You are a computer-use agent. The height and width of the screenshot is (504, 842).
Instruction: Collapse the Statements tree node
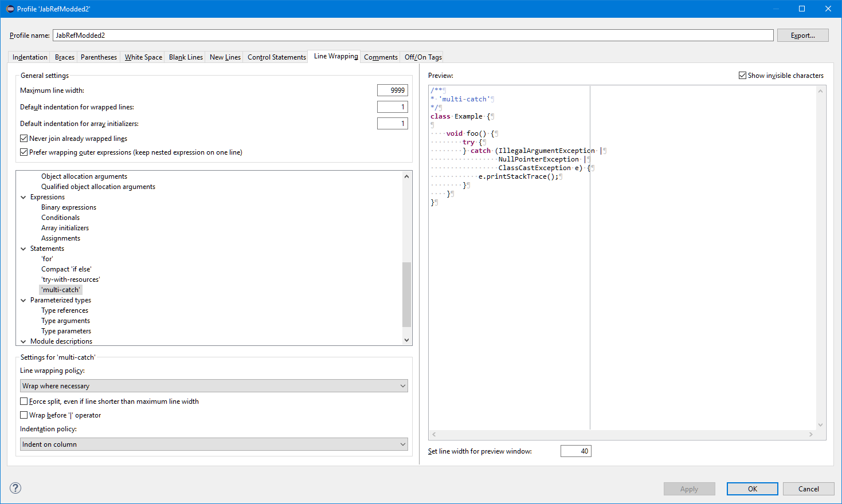24,249
